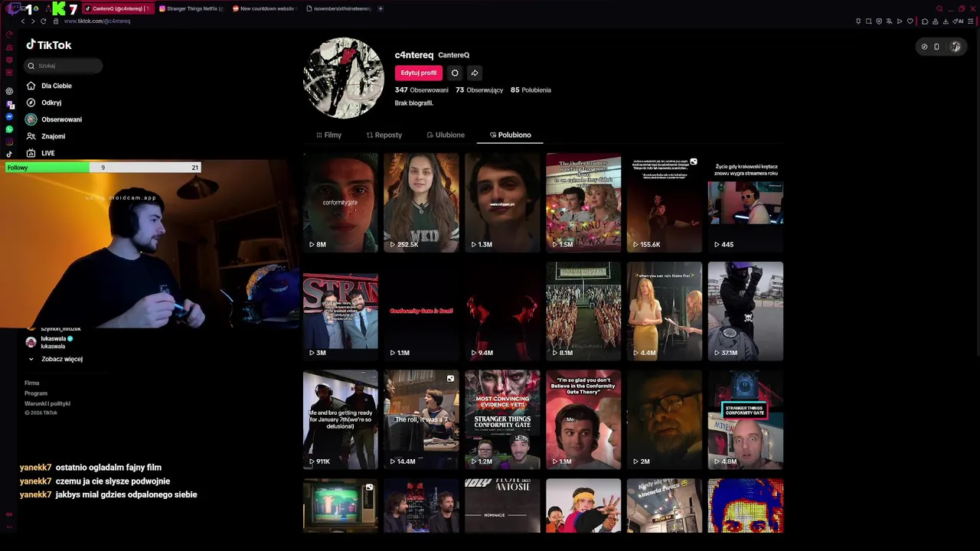Viewport: 980px width, 551px height.
Task: Open TikTok panel in the browser sidebar
Action: coord(9,154)
